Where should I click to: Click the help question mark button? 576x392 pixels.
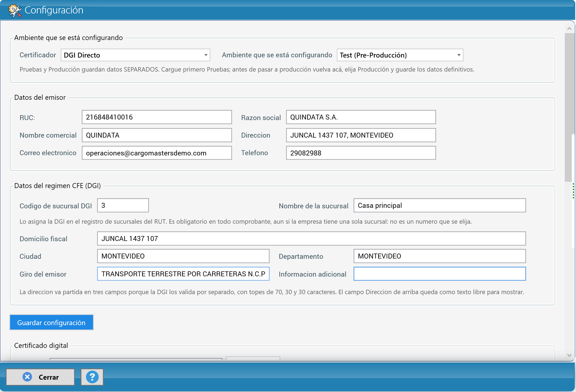tap(92, 377)
